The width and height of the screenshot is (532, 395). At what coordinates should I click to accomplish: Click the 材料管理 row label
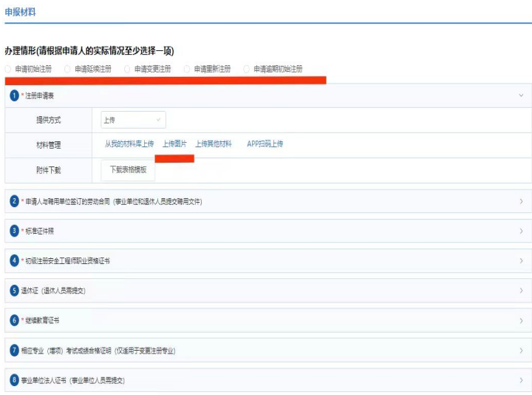tap(49, 145)
